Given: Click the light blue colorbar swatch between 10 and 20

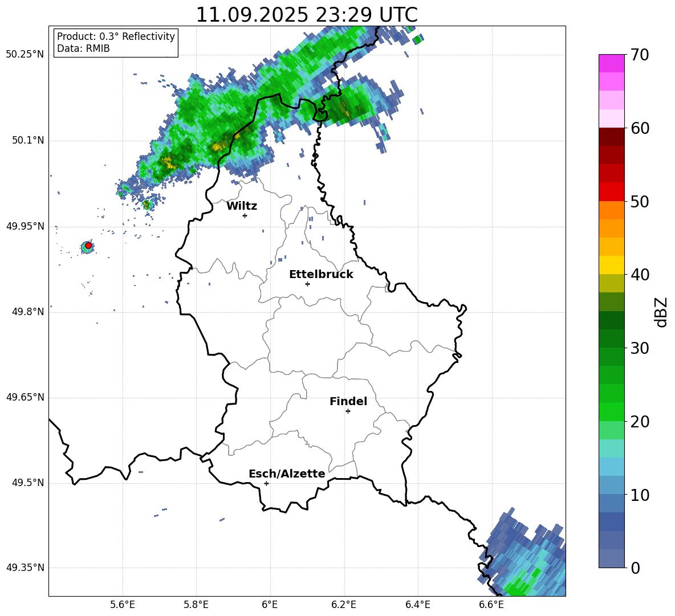Looking at the screenshot, I should coord(611,467).
